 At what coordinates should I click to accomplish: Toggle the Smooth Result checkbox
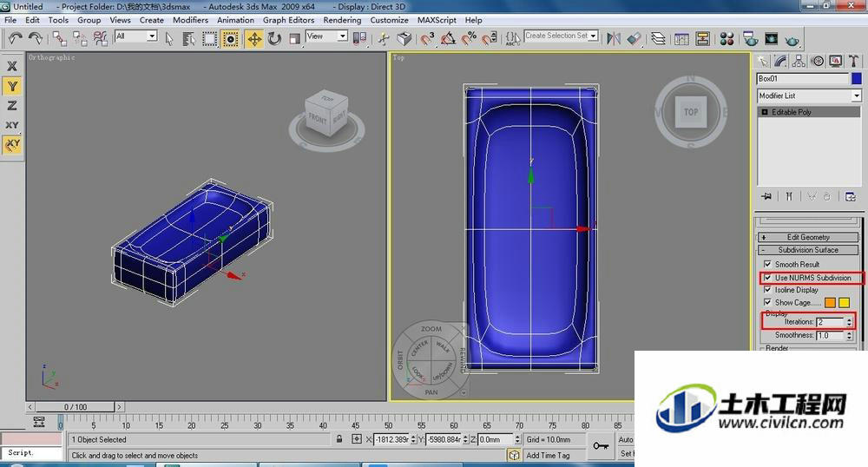767,264
